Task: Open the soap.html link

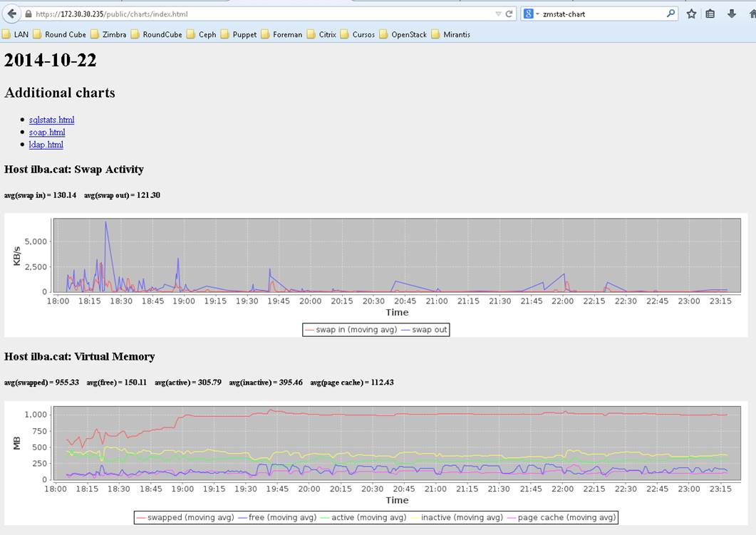Action: click(x=47, y=132)
